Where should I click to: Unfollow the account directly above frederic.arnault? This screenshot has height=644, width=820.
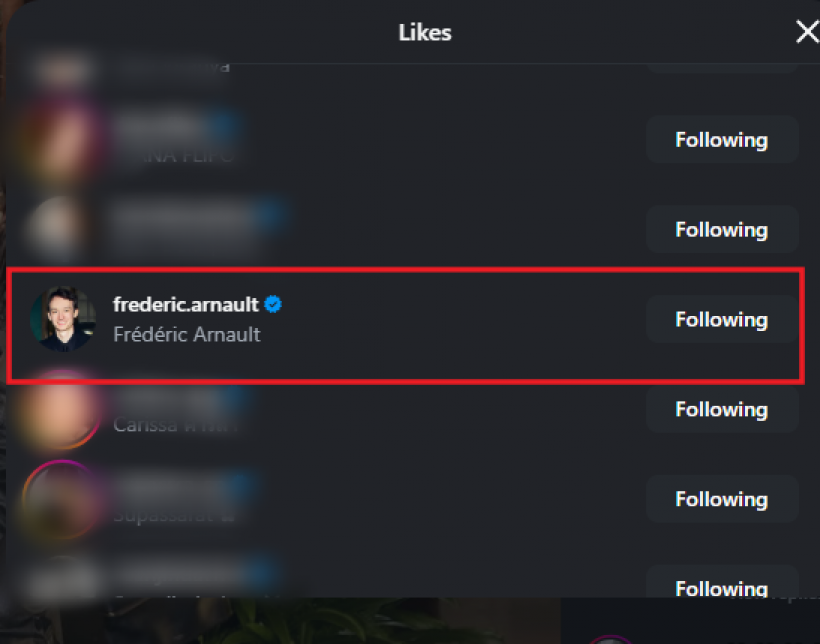[x=721, y=230]
